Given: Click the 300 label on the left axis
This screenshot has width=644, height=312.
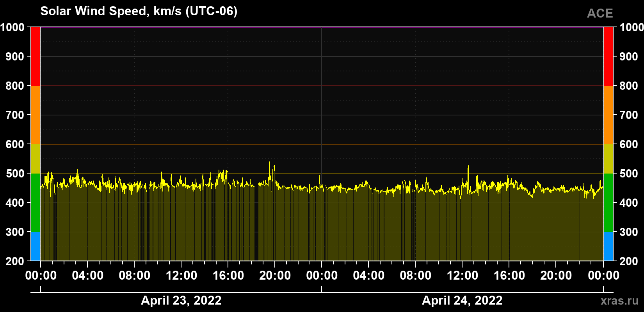Looking at the screenshot, I should 15,232.
